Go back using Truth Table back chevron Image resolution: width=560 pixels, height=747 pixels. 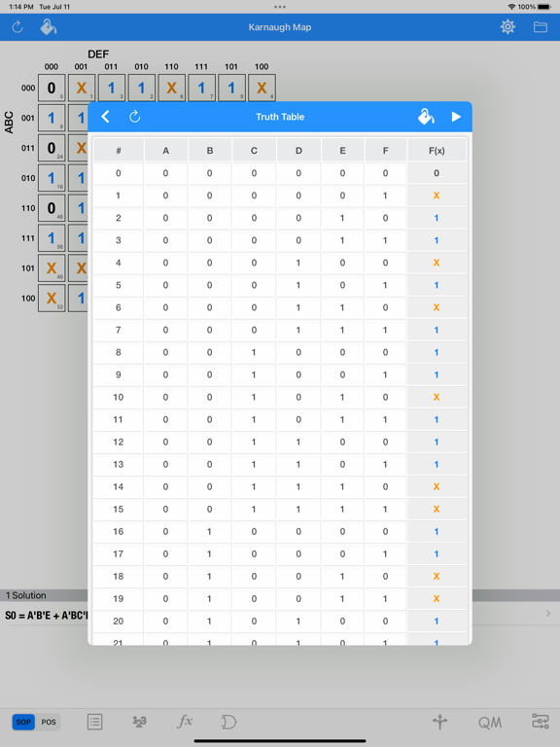click(x=105, y=117)
